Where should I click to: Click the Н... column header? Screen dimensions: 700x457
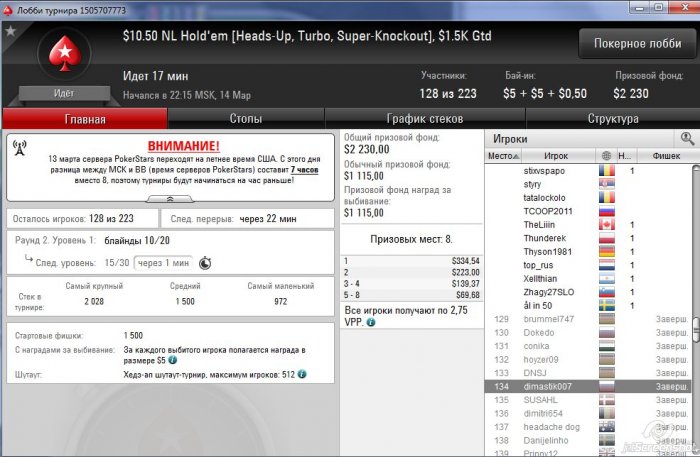(x=625, y=156)
